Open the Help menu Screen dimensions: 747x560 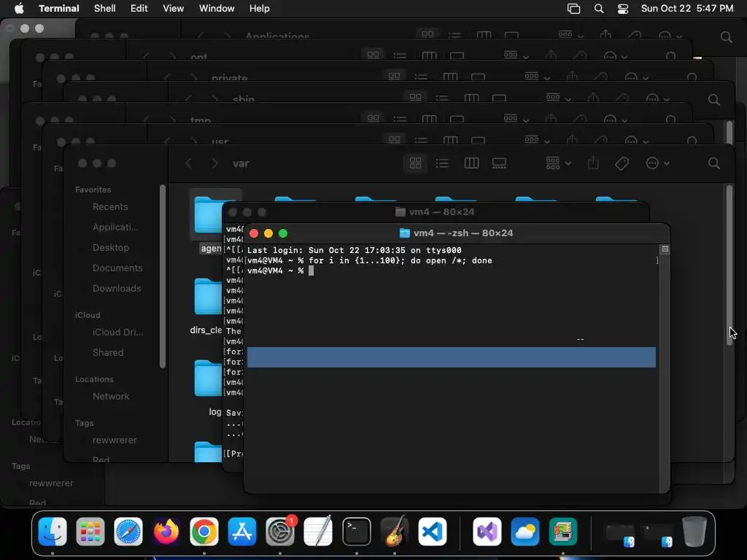(260, 9)
